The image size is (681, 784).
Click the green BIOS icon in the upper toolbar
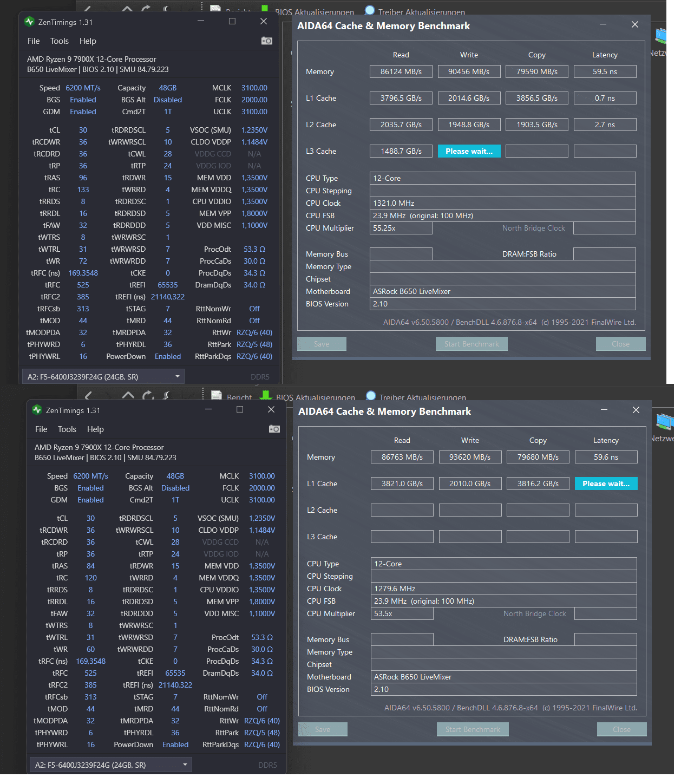click(x=265, y=9)
